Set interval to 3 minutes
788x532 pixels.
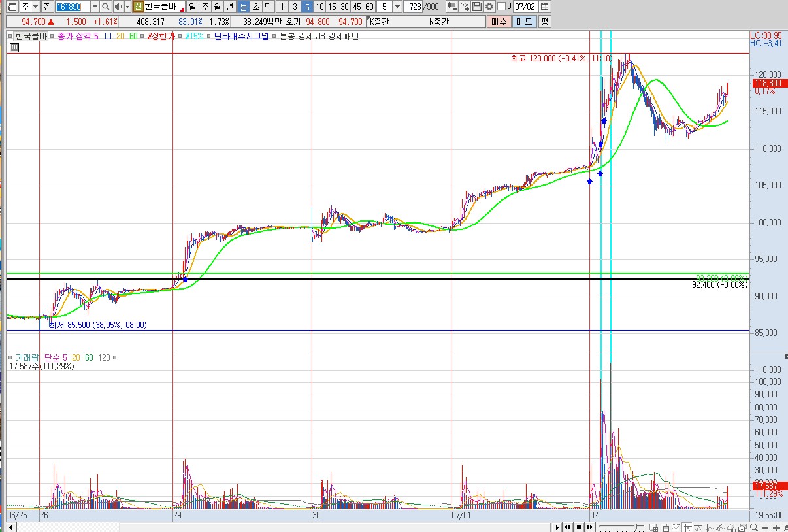click(295, 7)
